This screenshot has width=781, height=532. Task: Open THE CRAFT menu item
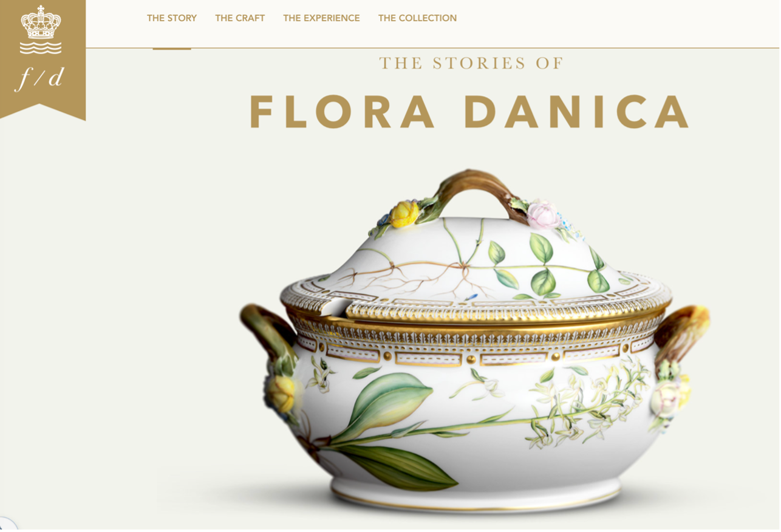click(240, 18)
